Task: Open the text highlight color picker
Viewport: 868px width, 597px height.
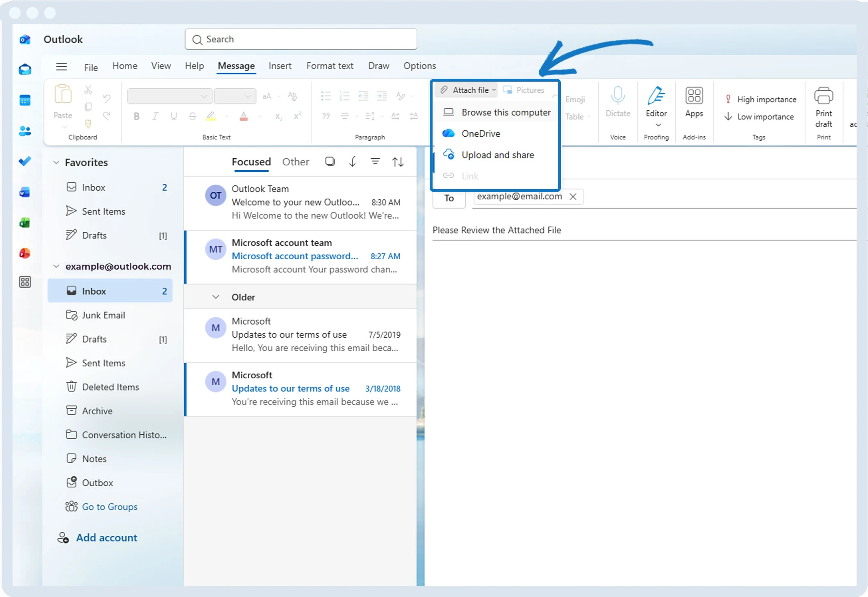Action: (x=227, y=117)
